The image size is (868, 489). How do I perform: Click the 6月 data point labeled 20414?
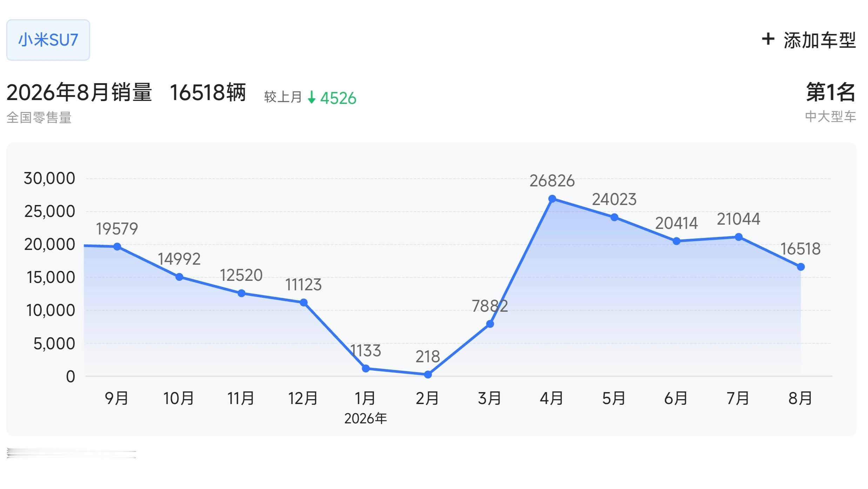click(676, 241)
